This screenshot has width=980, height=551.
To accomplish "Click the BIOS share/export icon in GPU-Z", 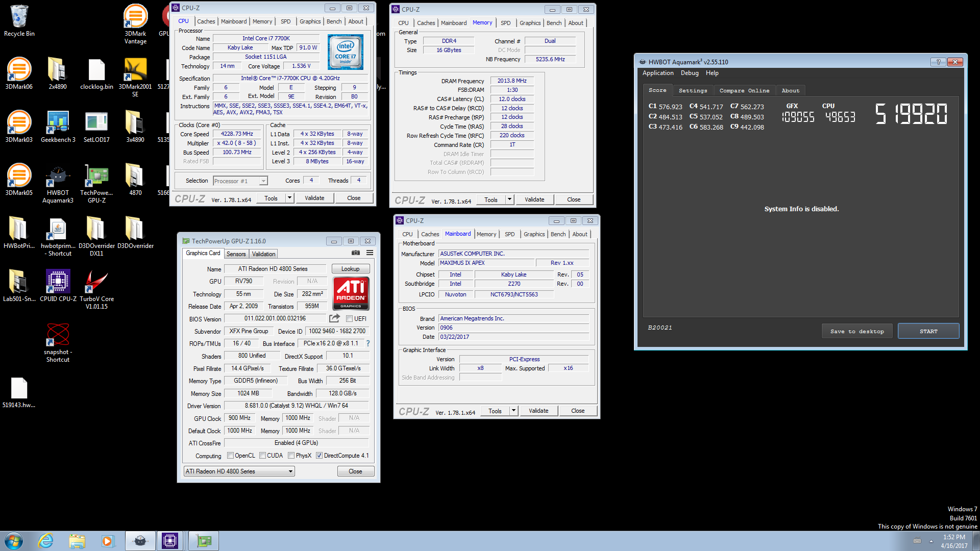I will 334,318.
